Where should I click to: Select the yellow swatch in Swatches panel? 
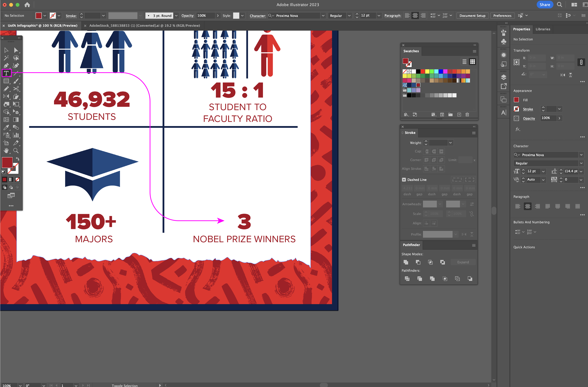427,72
